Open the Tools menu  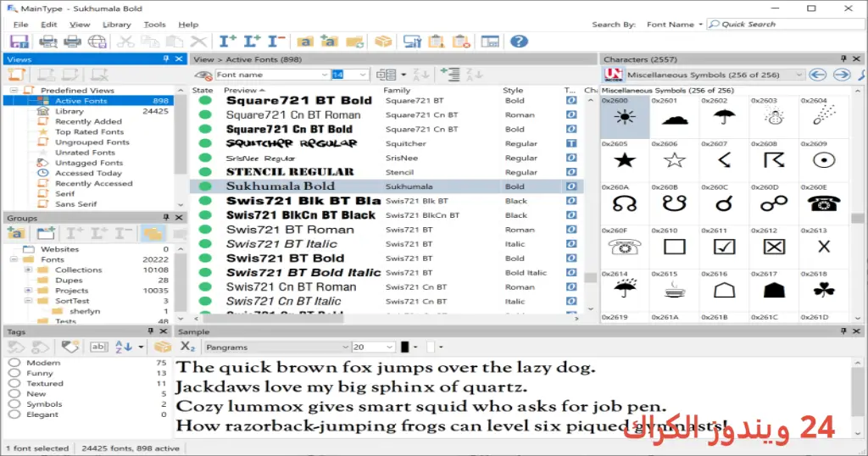[x=154, y=25]
